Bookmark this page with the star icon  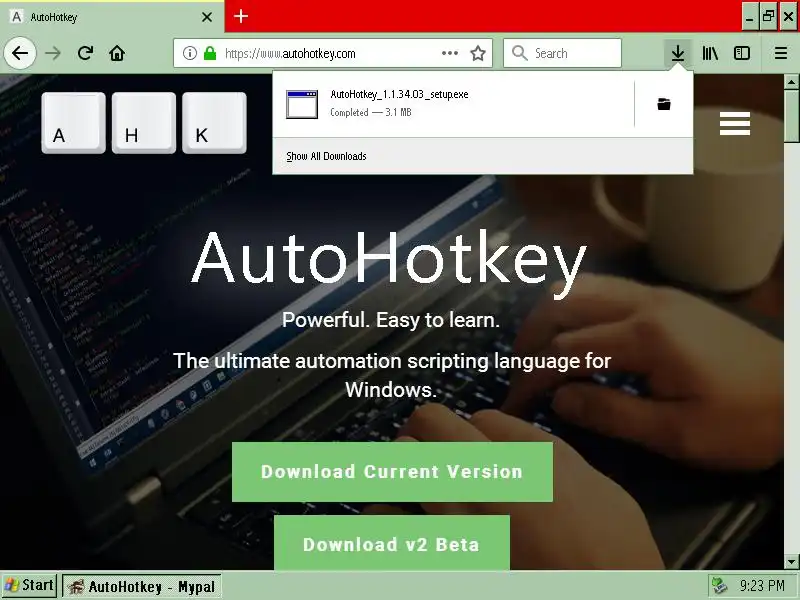coord(478,53)
